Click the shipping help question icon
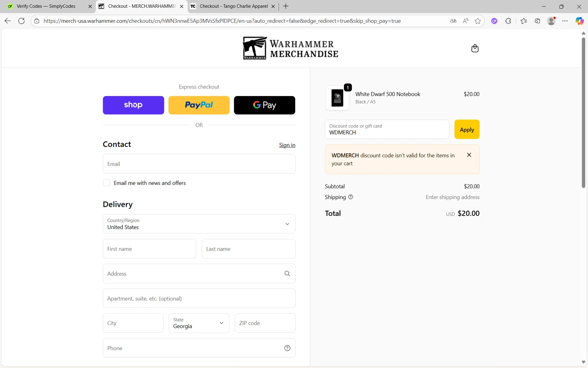 350,197
